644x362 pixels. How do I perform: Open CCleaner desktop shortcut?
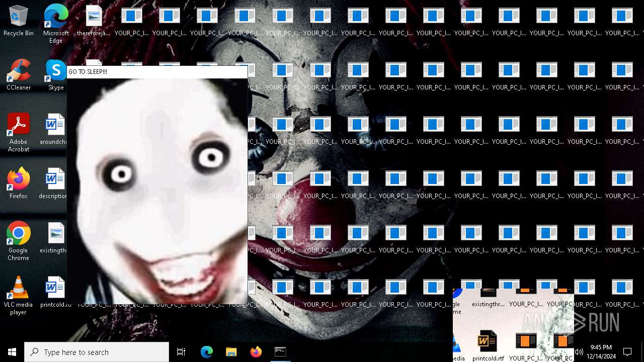click(x=19, y=75)
